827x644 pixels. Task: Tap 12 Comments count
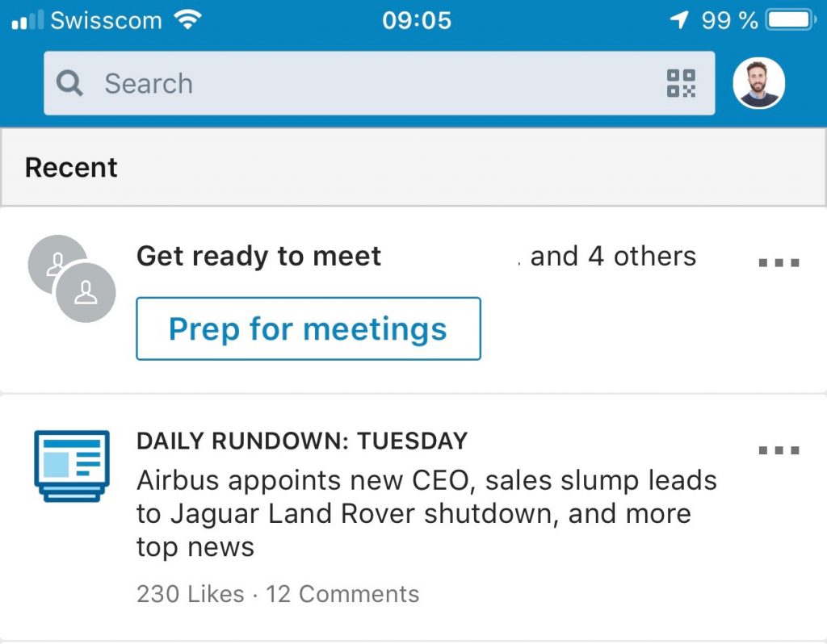(342, 594)
